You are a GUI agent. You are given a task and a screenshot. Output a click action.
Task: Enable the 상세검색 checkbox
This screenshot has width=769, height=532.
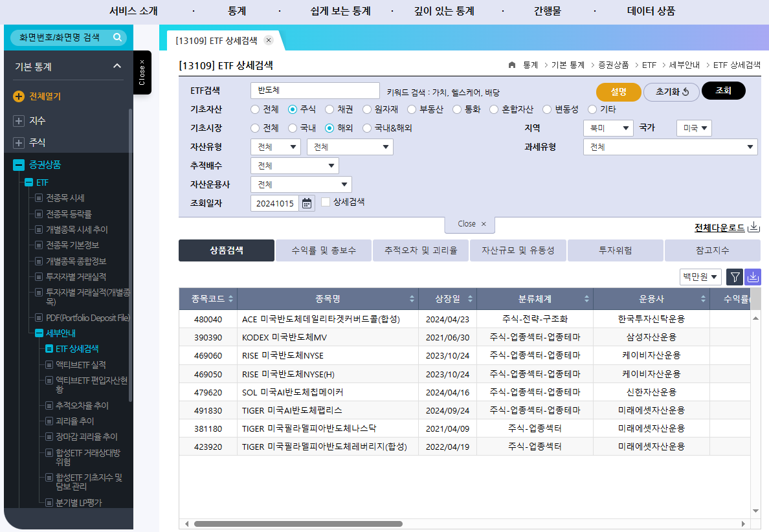click(325, 202)
